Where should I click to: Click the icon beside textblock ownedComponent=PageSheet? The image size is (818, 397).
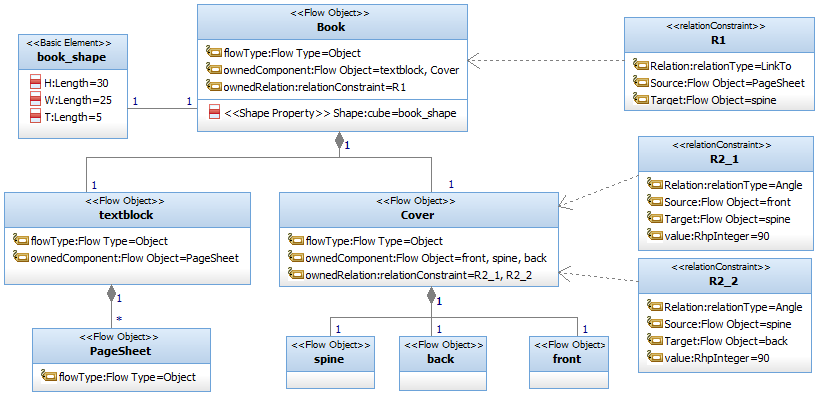21,257
